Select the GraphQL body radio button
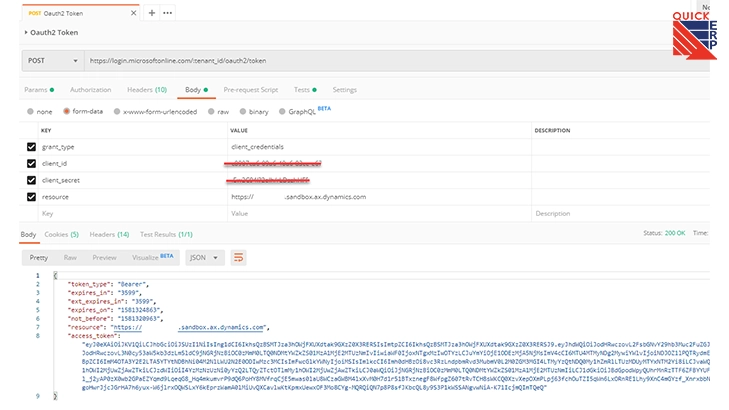This screenshot has height=410, width=729. coord(282,112)
